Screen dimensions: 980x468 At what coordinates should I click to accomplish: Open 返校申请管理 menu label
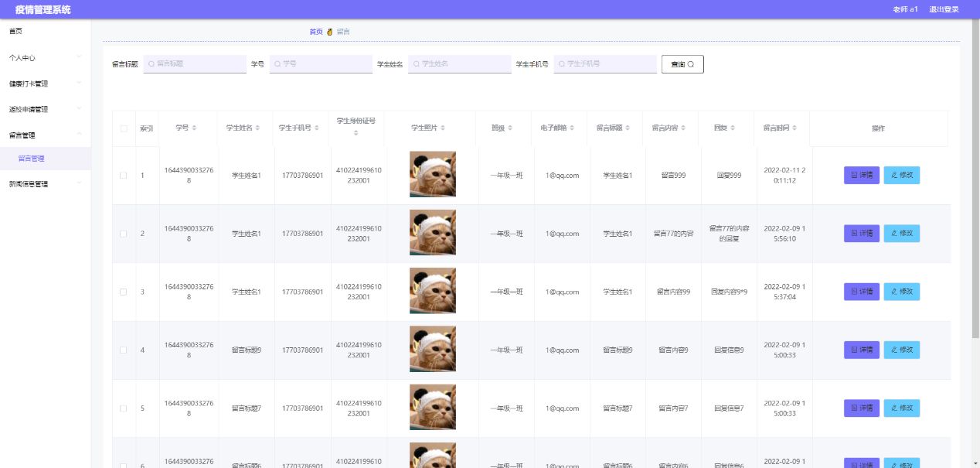point(28,109)
